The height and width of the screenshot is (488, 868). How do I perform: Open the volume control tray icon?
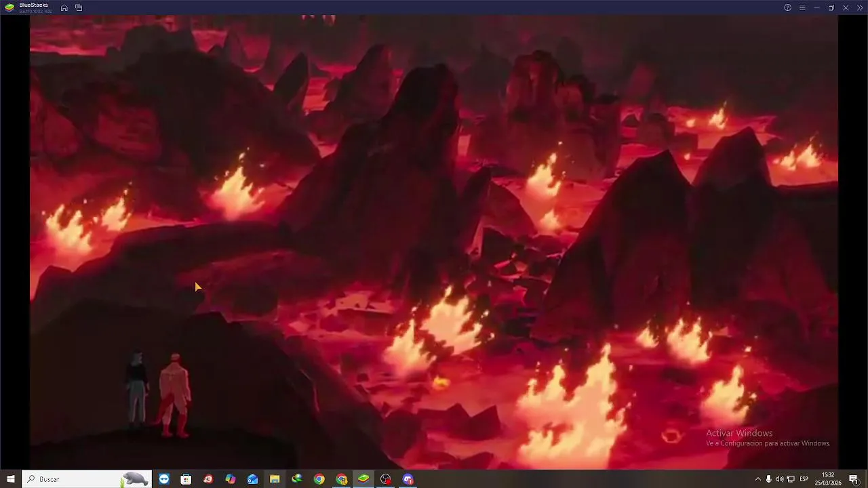(779, 479)
